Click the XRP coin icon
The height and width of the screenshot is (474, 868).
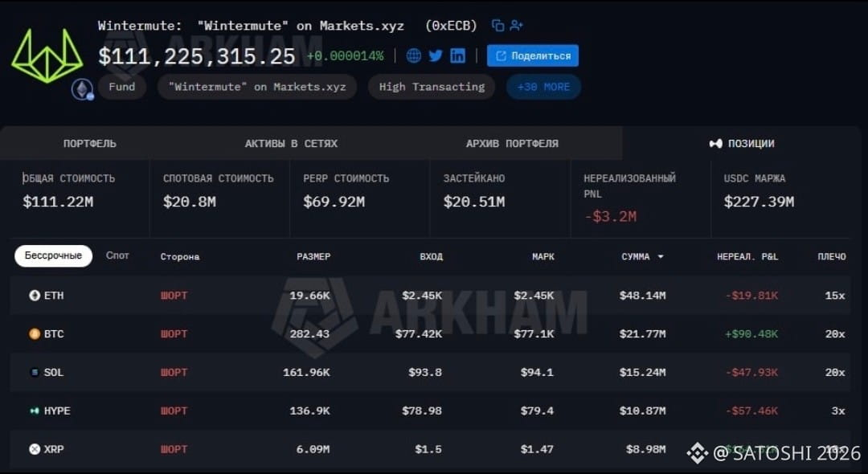coord(35,449)
